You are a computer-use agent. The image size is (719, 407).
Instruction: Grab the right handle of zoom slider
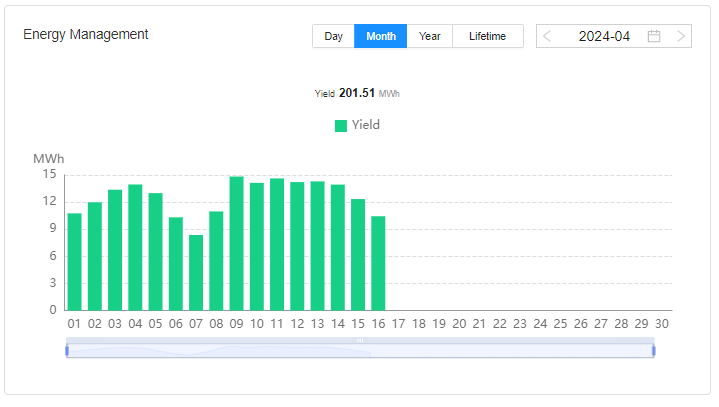(x=653, y=350)
